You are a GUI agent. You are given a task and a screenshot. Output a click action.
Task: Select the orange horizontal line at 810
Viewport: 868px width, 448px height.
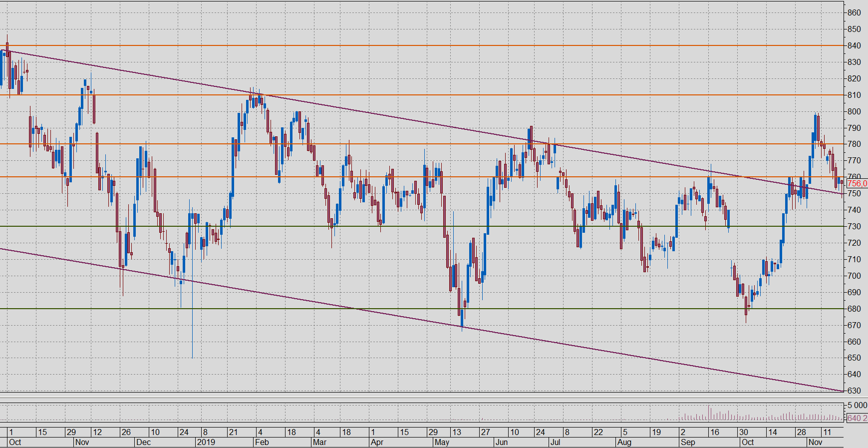point(422,95)
